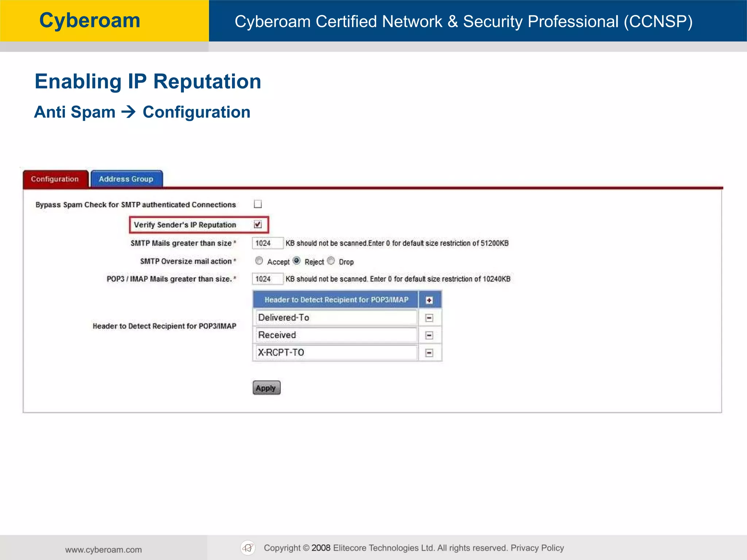This screenshot has width=747, height=560.
Task: Click the text mentioning 51200KB default restriction
Action: [x=397, y=243]
